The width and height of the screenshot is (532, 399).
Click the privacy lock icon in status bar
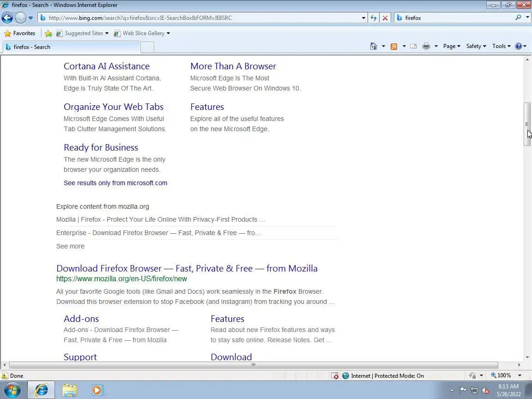tap(472, 375)
